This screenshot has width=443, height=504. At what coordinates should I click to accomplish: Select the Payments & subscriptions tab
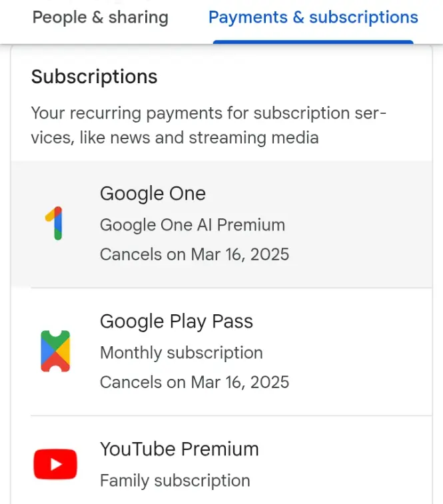[x=313, y=17]
